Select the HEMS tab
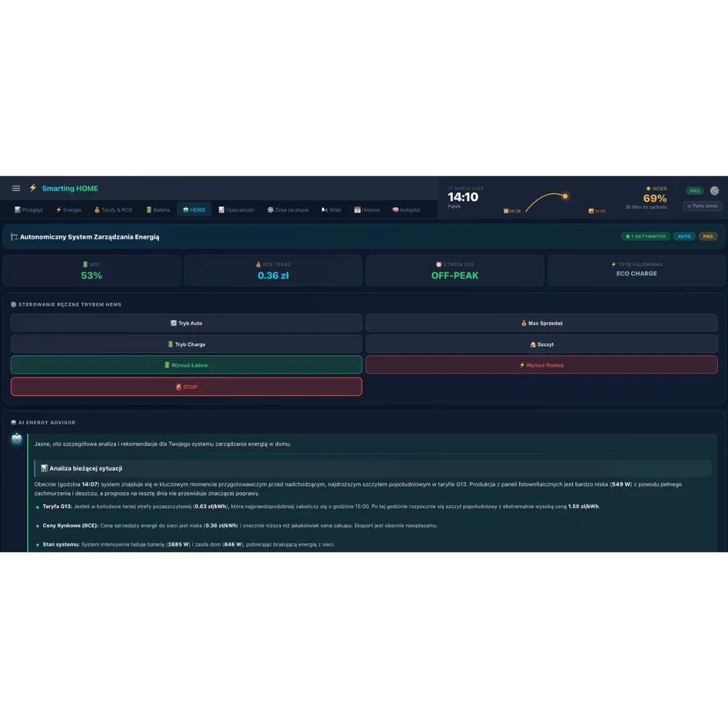This screenshot has height=728, width=728. [194, 210]
